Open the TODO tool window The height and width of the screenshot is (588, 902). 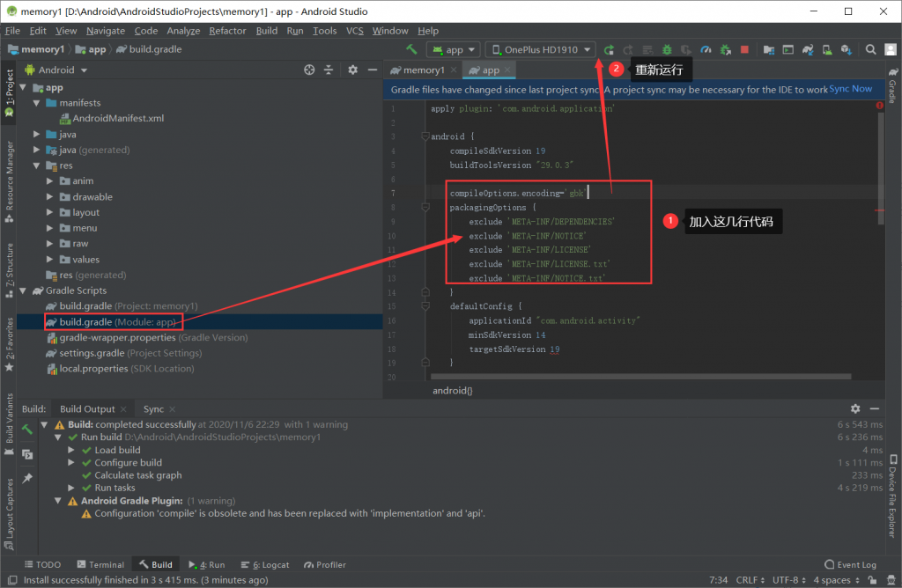point(42,565)
